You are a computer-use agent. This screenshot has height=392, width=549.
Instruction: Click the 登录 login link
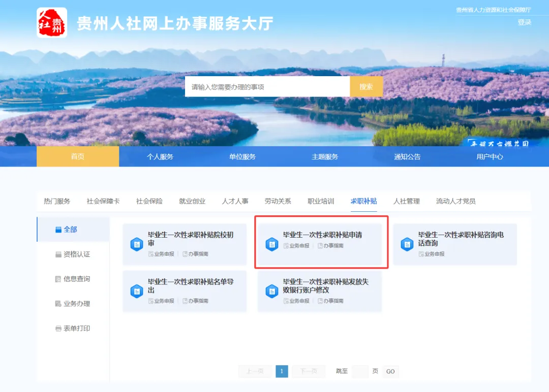[x=525, y=22]
